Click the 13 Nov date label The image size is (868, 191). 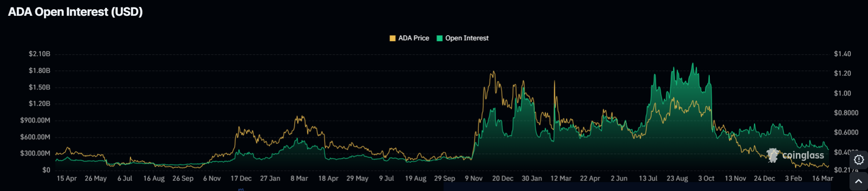pos(736,178)
